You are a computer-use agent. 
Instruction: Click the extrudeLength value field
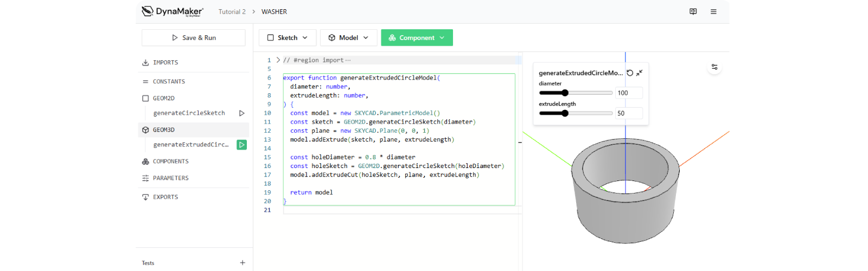(628, 113)
